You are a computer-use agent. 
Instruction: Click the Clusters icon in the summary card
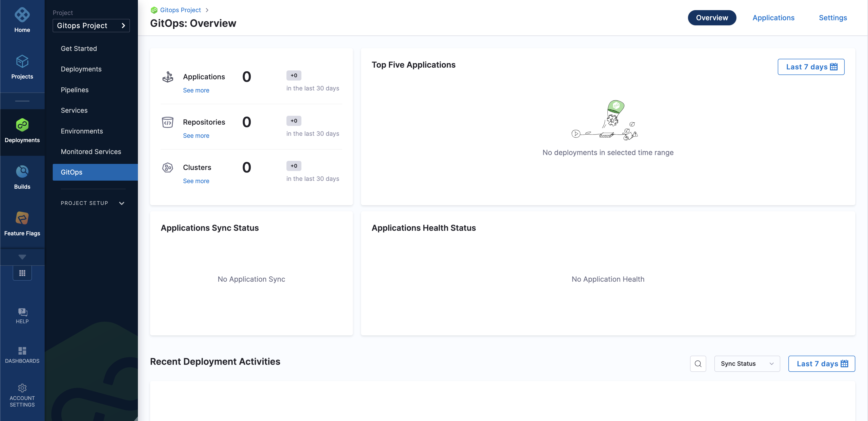[x=168, y=167]
